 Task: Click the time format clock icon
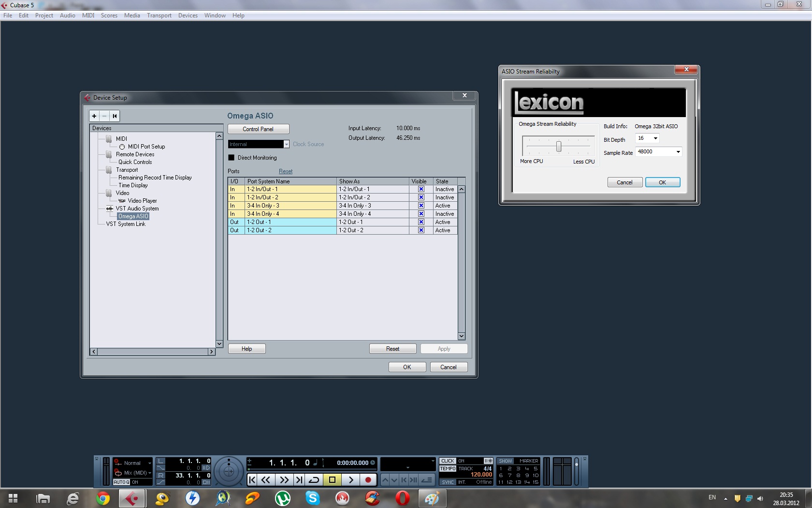point(373,463)
